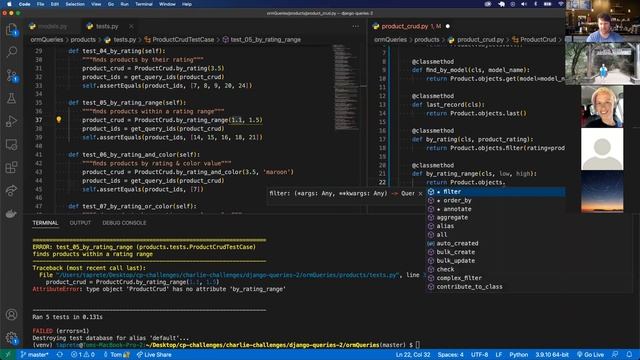Open the Explorer view in activity bar

[11, 30]
